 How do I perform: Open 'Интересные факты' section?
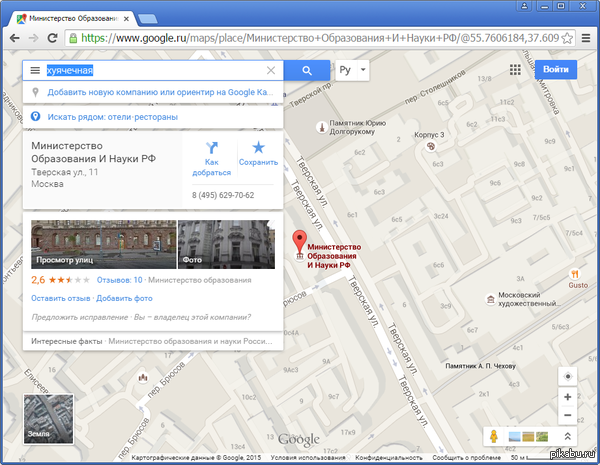[x=153, y=341]
